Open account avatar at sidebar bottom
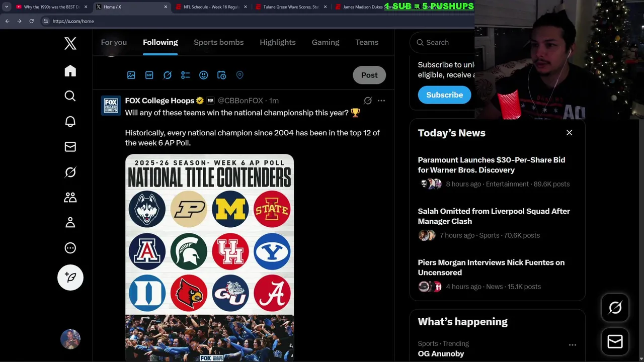 tap(70, 339)
